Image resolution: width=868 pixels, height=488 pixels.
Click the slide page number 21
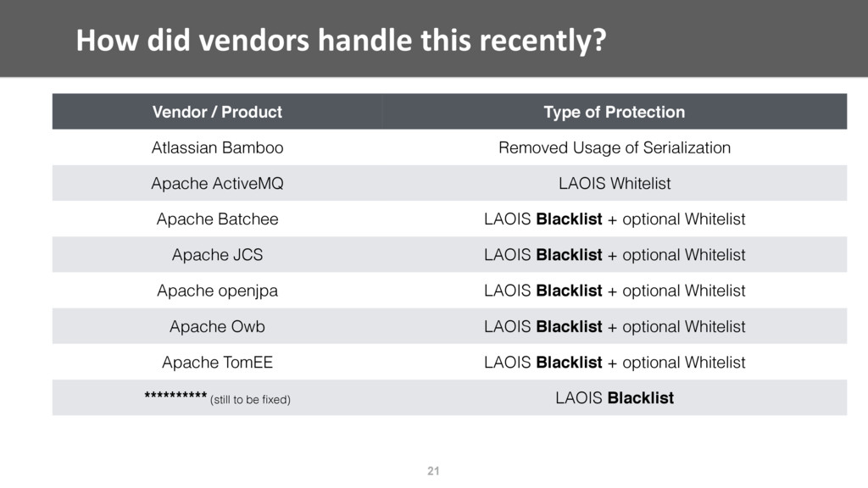(433, 471)
